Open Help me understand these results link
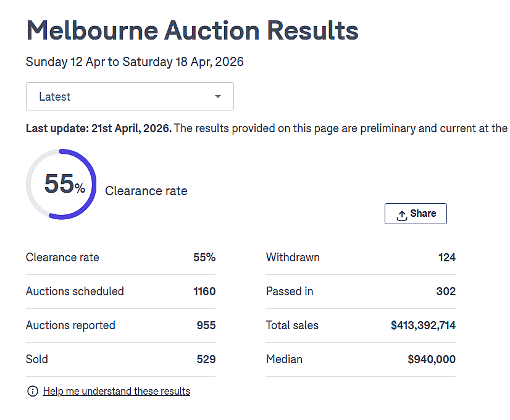The height and width of the screenshot is (420, 510). [117, 391]
